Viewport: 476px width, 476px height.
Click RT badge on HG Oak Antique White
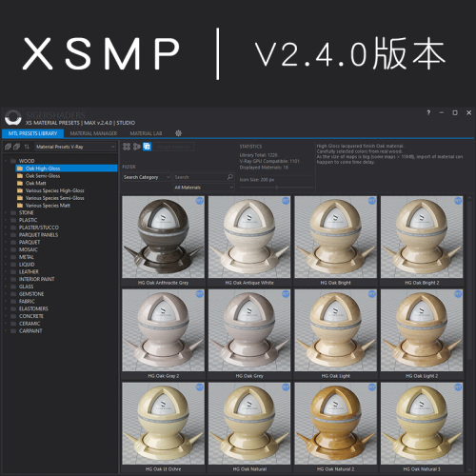[286, 201]
